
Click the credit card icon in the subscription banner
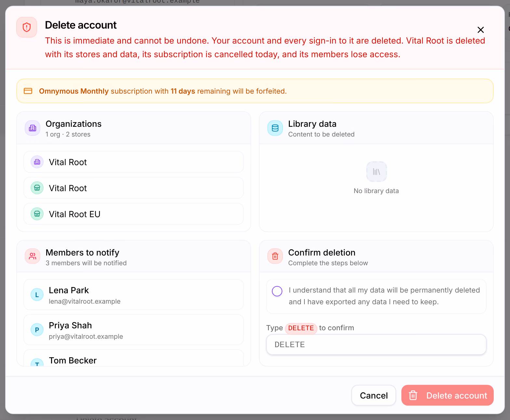coord(28,91)
